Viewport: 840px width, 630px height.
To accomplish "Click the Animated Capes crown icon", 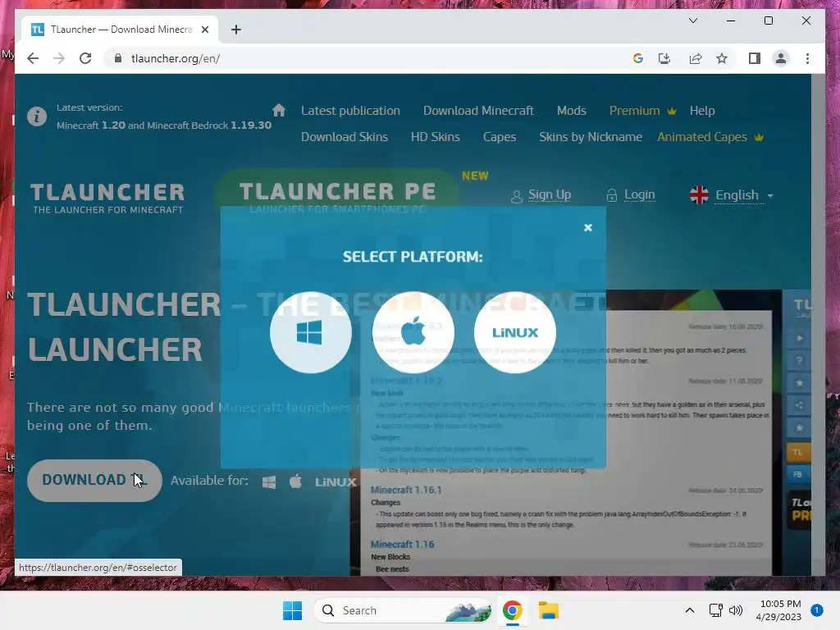I will click(759, 137).
